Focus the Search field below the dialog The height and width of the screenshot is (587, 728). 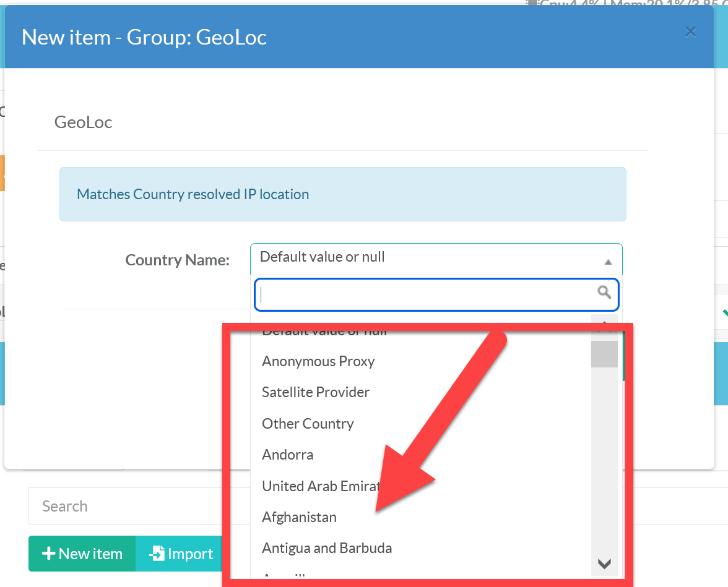[x=124, y=506]
